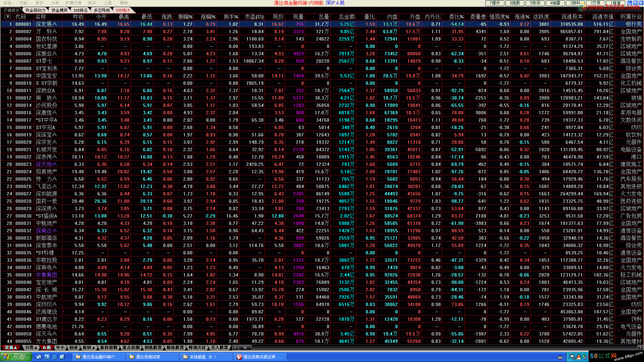Open the 帮助 menu
644x362 pixels.
point(124,3)
